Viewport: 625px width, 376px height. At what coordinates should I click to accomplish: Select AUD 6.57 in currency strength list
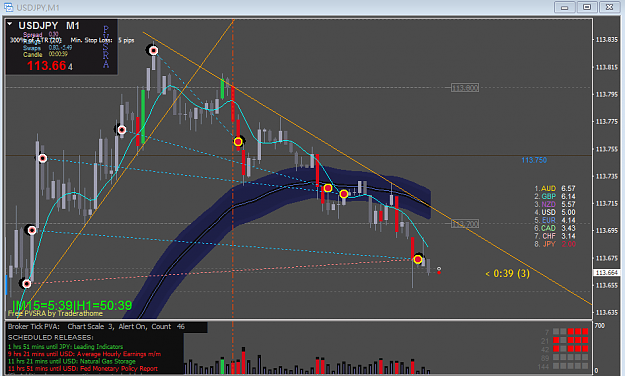(x=555, y=189)
